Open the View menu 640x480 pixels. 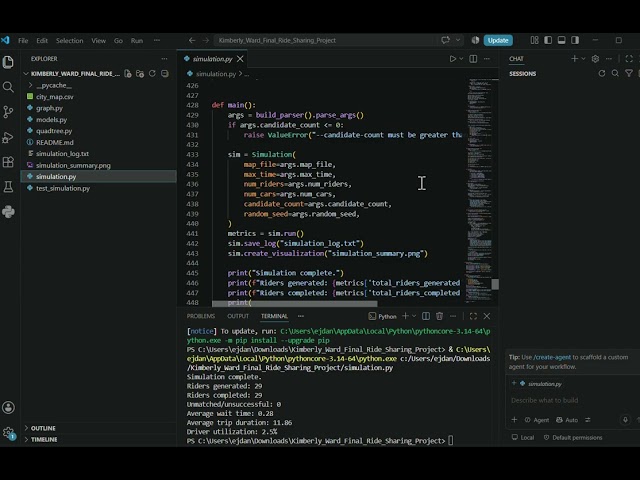pyautogui.click(x=98, y=40)
